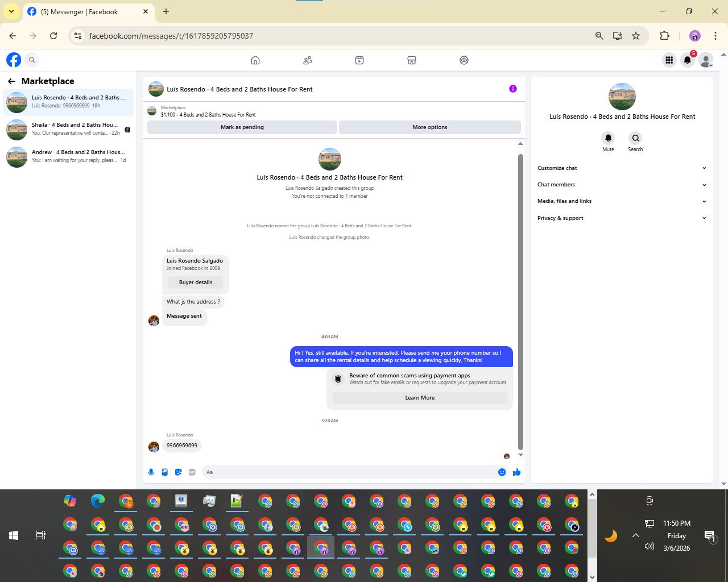Viewport: 728px width, 582px height.
Task: Click the chat vertical scrollbar
Action: click(x=520, y=301)
